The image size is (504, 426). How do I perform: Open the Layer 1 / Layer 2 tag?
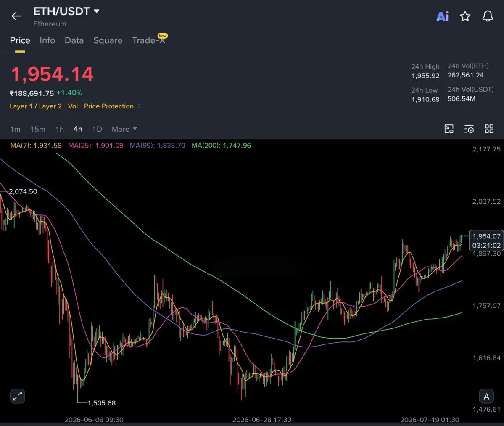[35, 106]
